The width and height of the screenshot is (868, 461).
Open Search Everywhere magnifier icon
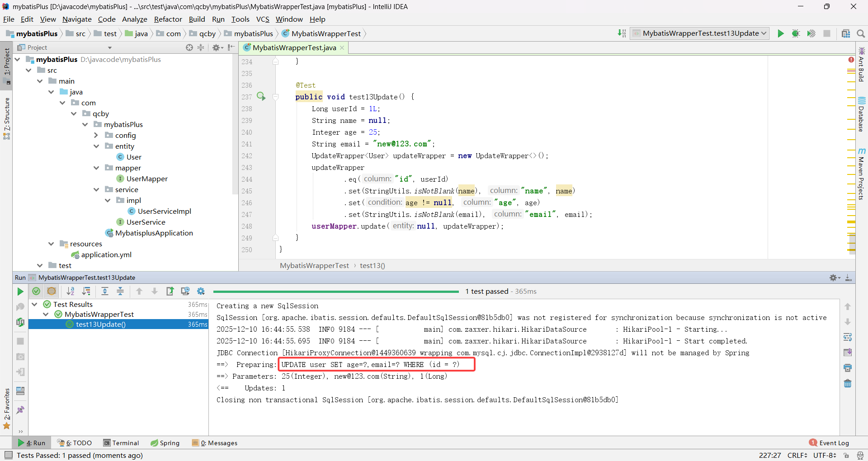[861, 33]
